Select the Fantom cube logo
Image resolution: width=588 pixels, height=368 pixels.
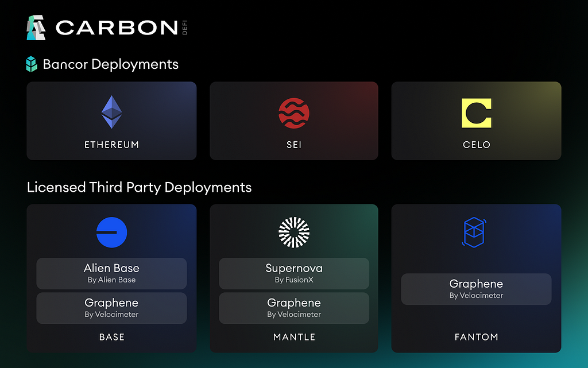[x=474, y=233]
